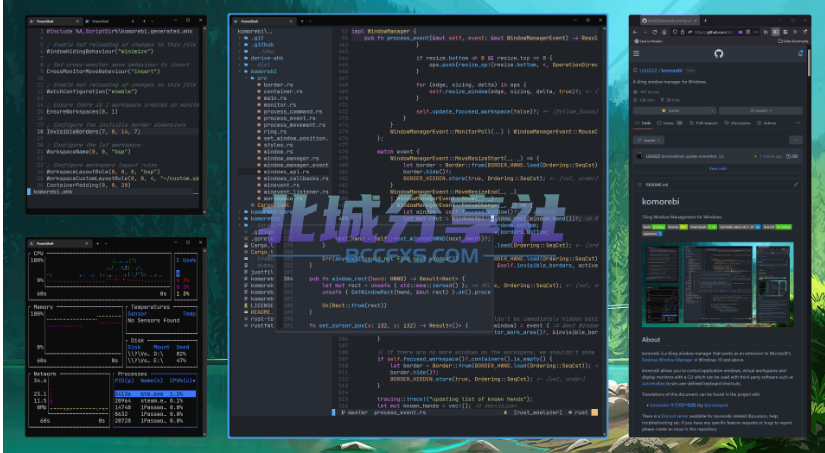Open the tab dropdown chevron in the btm monitor terminal
This screenshot has height=453, width=825.
pos(106,243)
